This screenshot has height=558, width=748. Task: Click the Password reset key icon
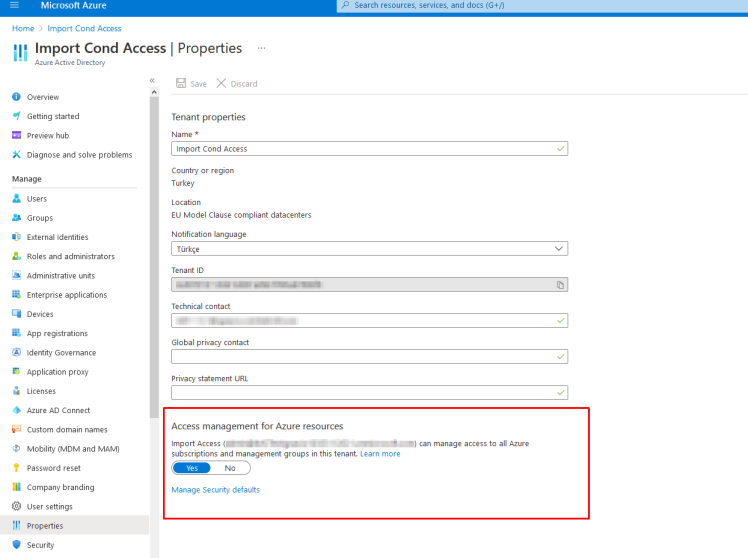[x=16, y=468]
